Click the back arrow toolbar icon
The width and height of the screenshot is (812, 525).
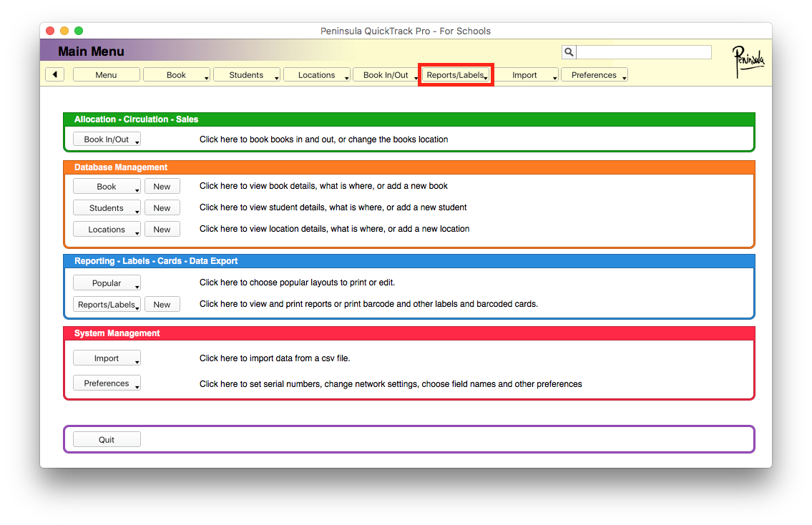click(54, 74)
